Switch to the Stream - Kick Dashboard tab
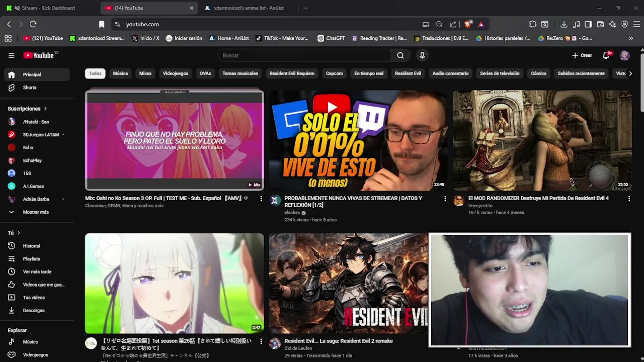The width and height of the screenshot is (644, 362). [48, 8]
